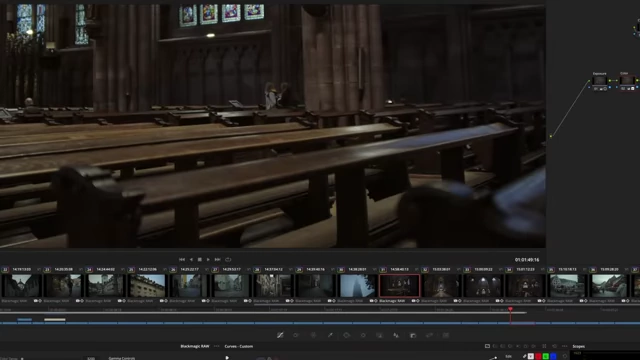
Task: Stop viewer playback
Action: click(200, 260)
